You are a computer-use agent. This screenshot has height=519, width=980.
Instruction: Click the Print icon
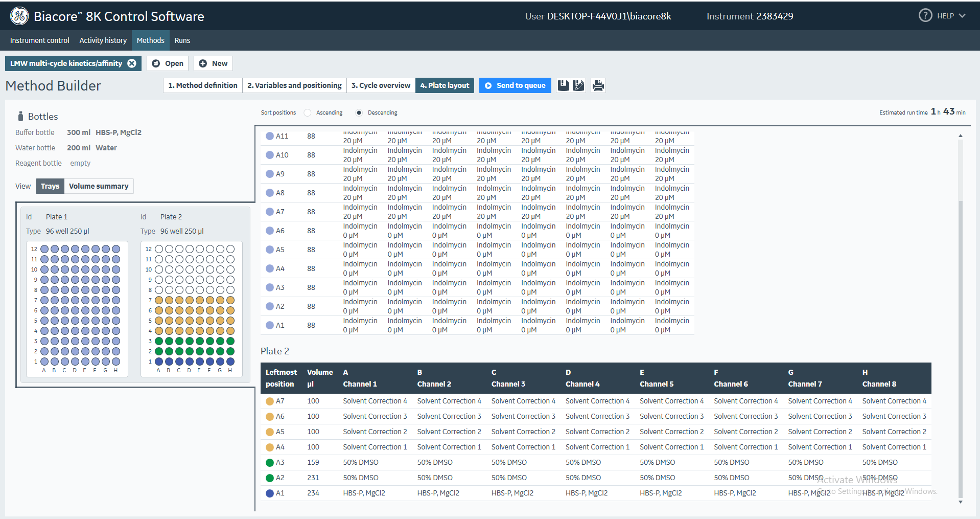[x=598, y=85]
